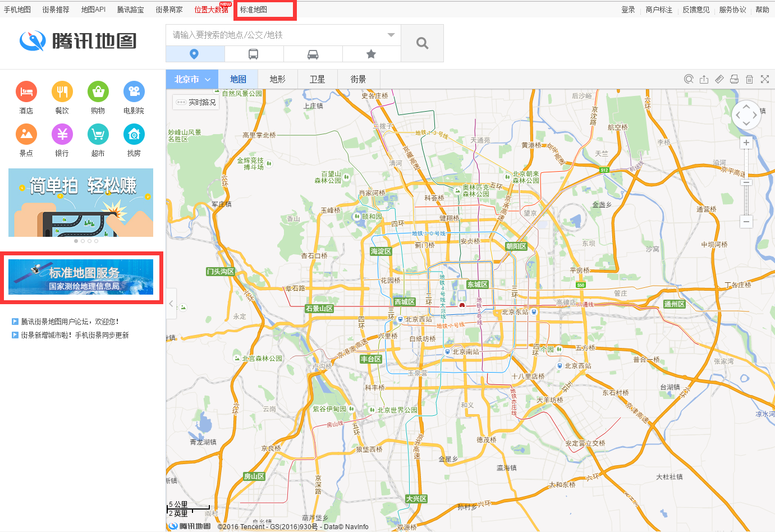775x532 pixels.
Task: Focus the place search input field
Action: pos(275,35)
